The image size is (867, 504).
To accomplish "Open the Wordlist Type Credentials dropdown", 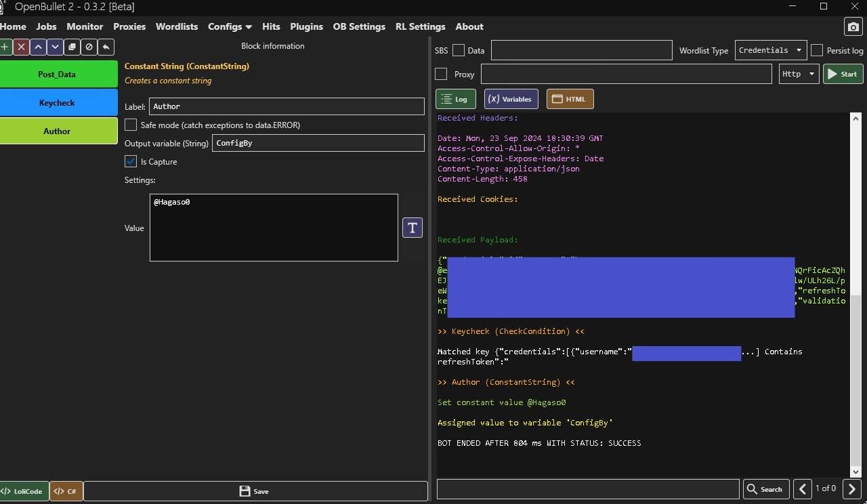I will (770, 50).
